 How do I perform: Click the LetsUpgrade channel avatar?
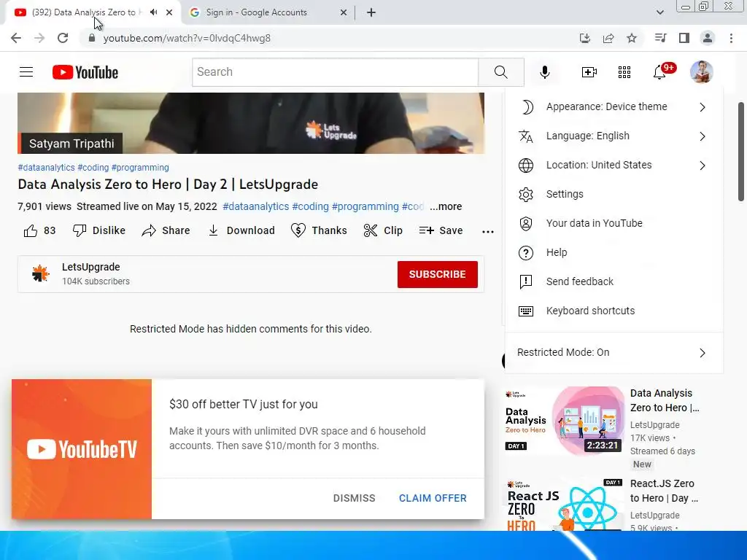point(41,273)
